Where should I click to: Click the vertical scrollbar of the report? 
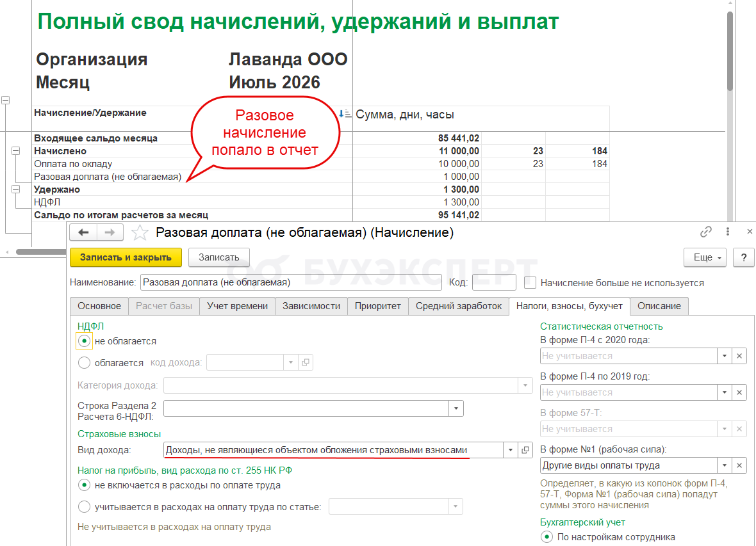click(730, 52)
